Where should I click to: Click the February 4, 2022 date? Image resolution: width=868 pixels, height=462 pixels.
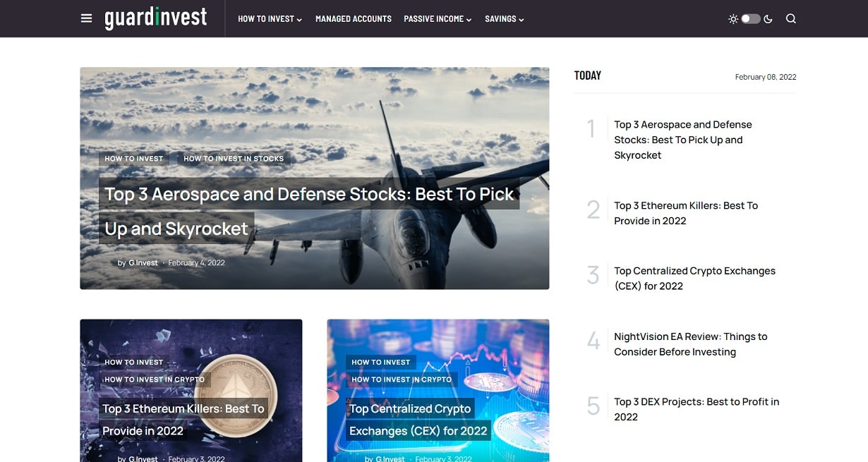tap(196, 263)
